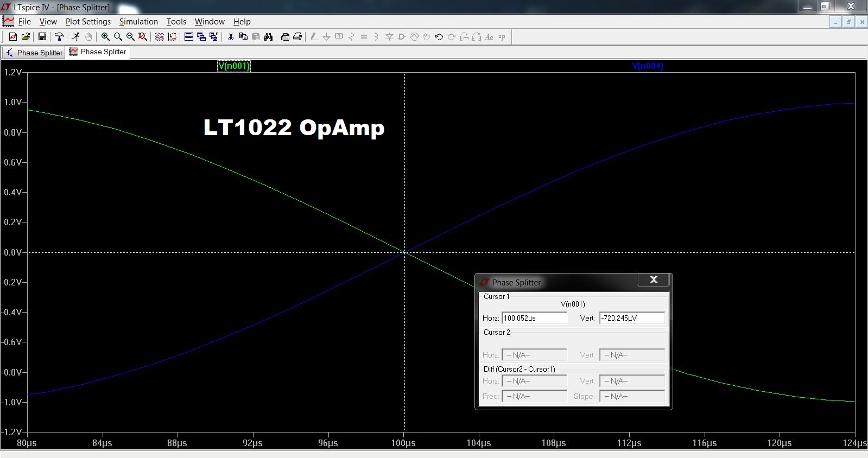Click the Undo arrow icon
The width and height of the screenshot is (868, 458).
439,37
